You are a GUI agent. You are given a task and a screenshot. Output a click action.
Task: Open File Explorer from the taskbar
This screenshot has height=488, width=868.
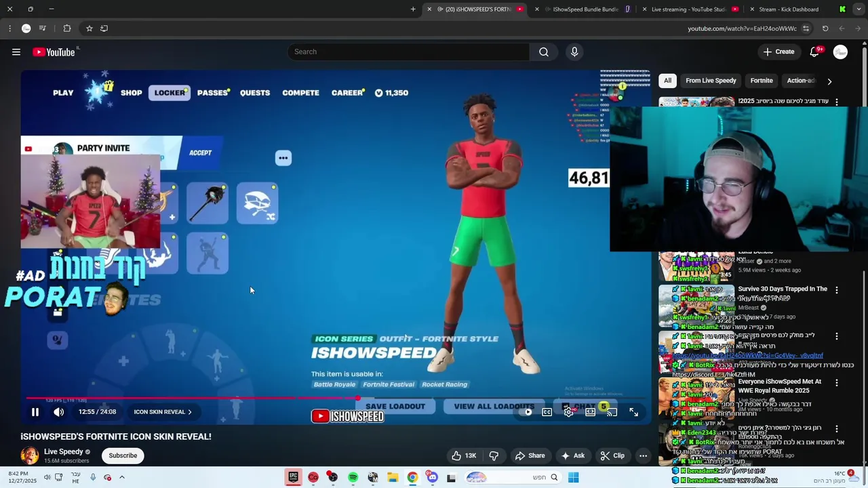pos(393,477)
